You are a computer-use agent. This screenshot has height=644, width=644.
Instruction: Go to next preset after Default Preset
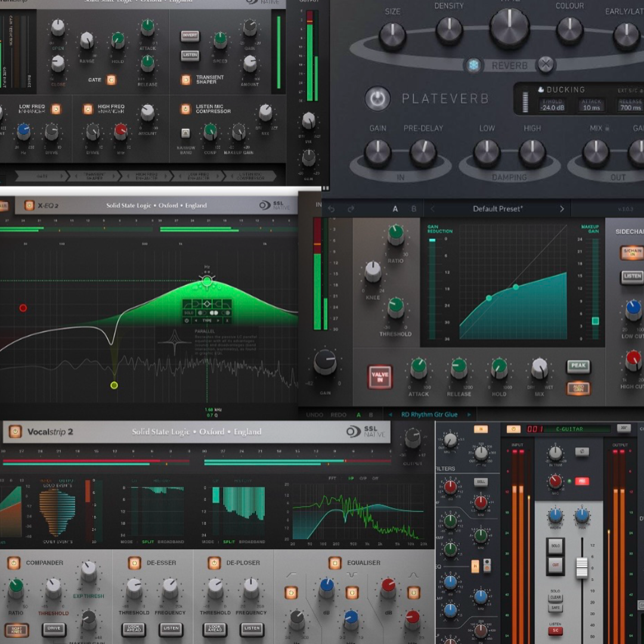click(x=562, y=209)
